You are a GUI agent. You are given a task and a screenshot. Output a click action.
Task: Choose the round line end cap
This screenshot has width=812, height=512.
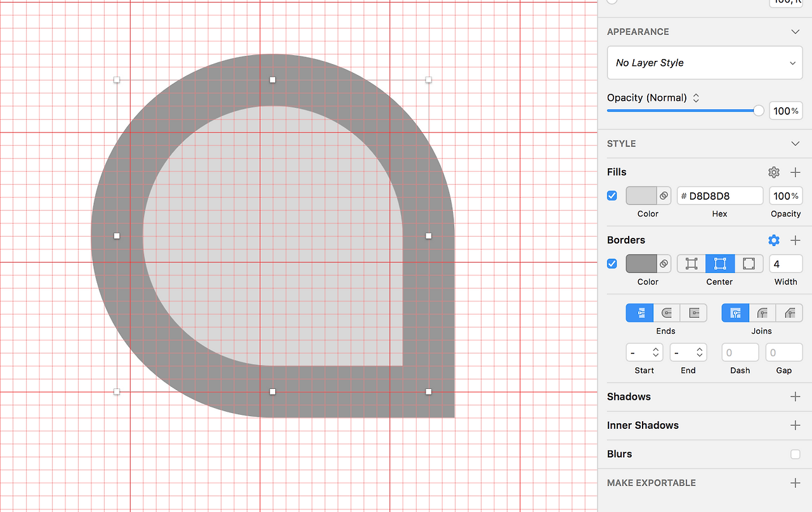[667, 313]
